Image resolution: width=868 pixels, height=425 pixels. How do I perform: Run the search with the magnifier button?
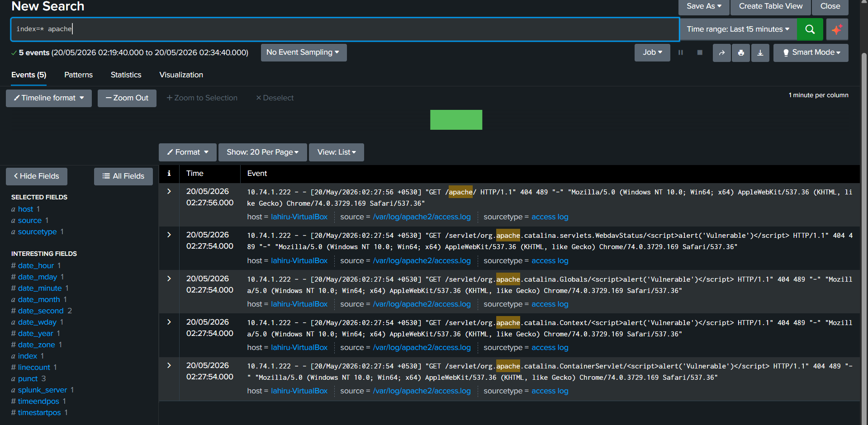pos(810,29)
